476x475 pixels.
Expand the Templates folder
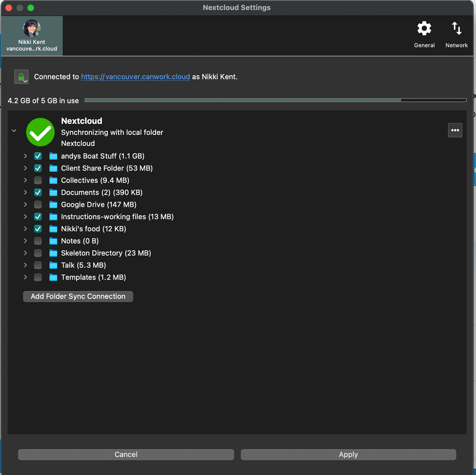point(25,278)
